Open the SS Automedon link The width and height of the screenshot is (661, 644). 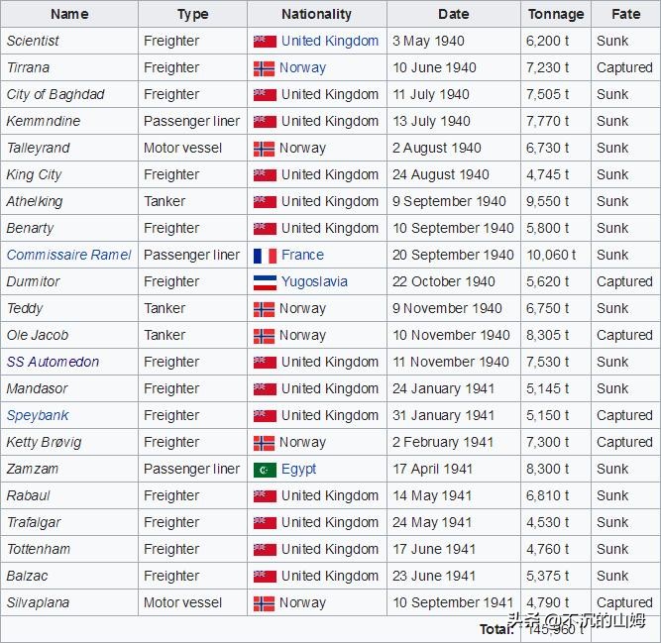click(x=53, y=362)
